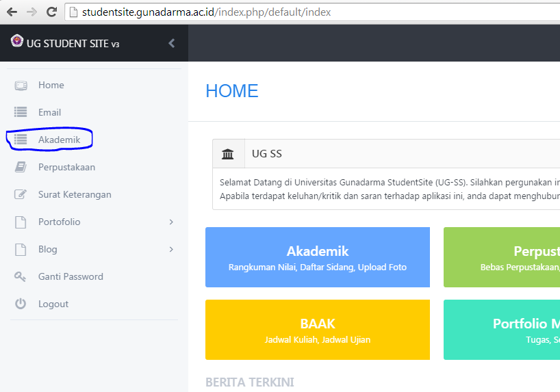This screenshot has width=560, height=392.
Task: Click the institution building icon beside UG SS
Action: (x=227, y=154)
